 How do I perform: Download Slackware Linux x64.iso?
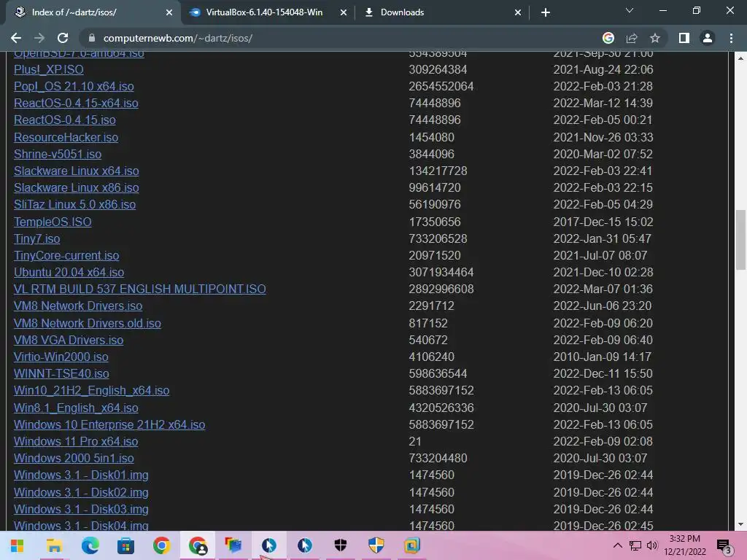coord(76,171)
